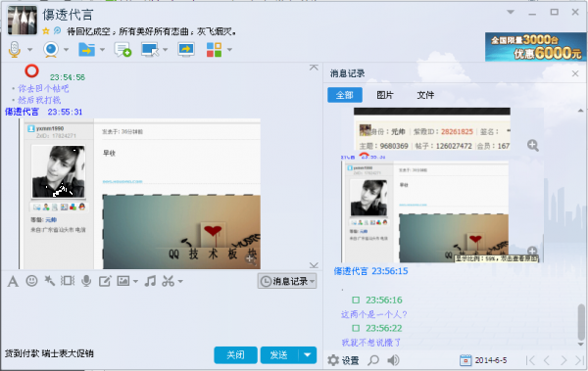Expand video call options arrow
The image size is (588, 371).
pyautogui.click(x=66, y=50)
